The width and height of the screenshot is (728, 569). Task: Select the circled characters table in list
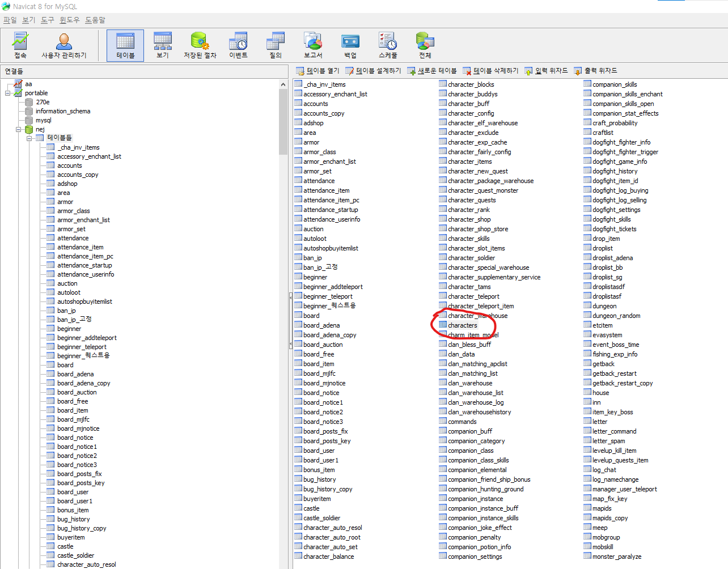463,325
